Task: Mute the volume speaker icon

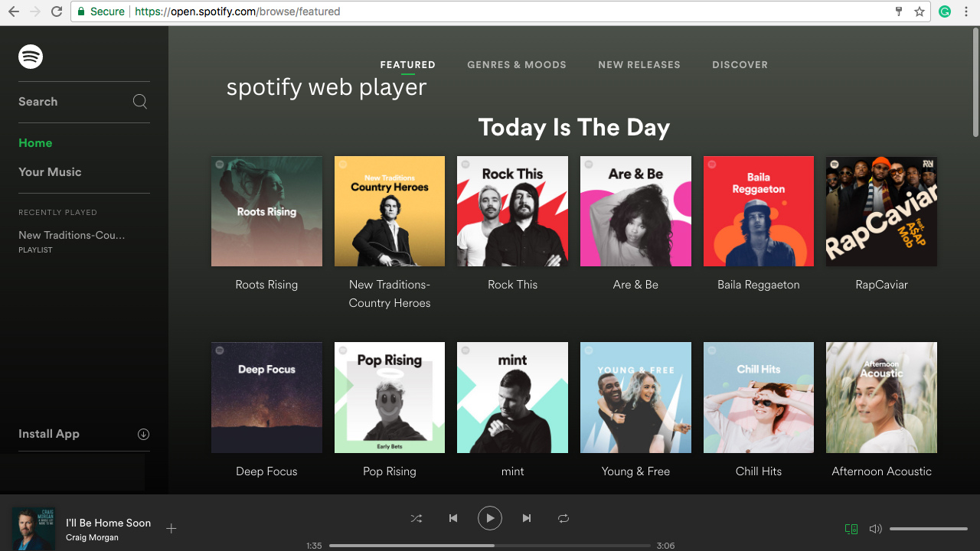Action: pyautogui.click(x=875, y=528)
